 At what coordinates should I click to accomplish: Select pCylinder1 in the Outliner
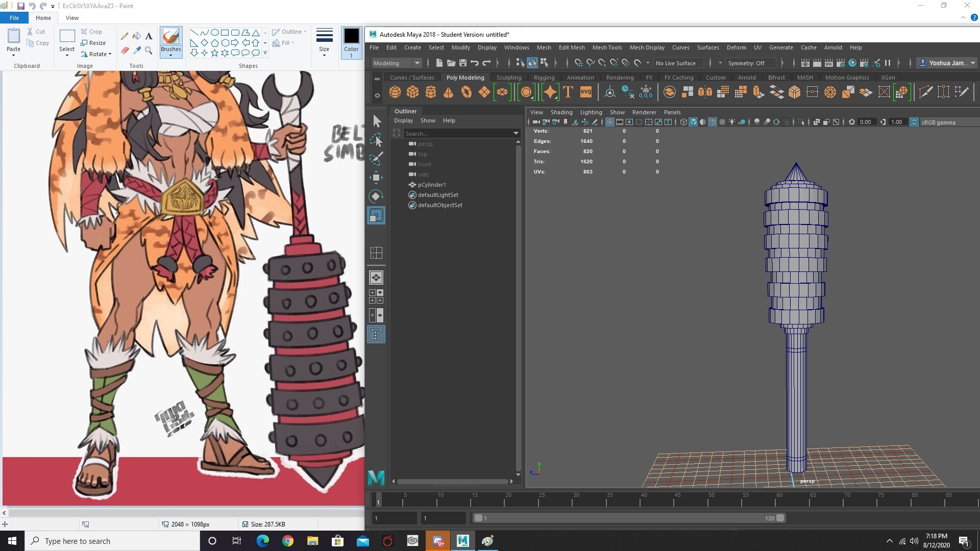coord(431,185)
